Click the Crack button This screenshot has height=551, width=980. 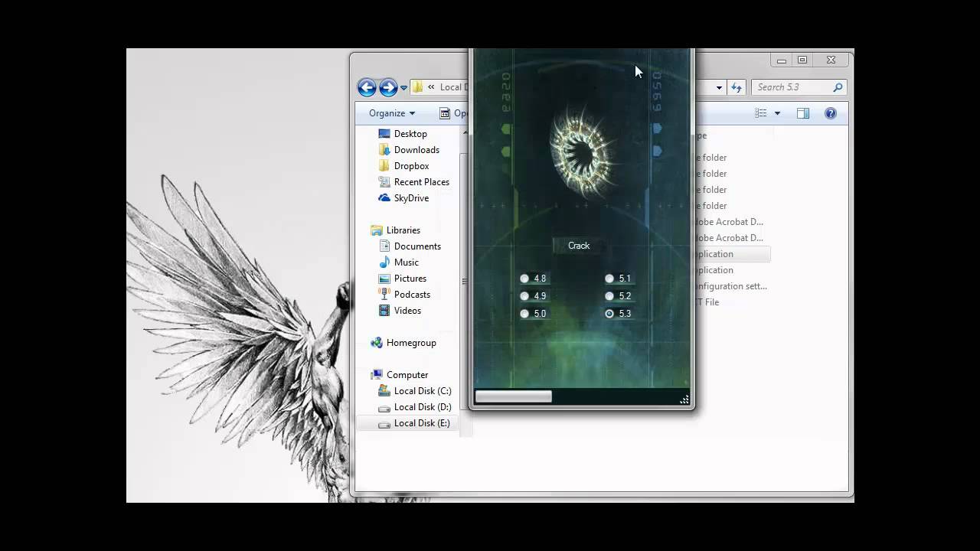coord(579,246)
